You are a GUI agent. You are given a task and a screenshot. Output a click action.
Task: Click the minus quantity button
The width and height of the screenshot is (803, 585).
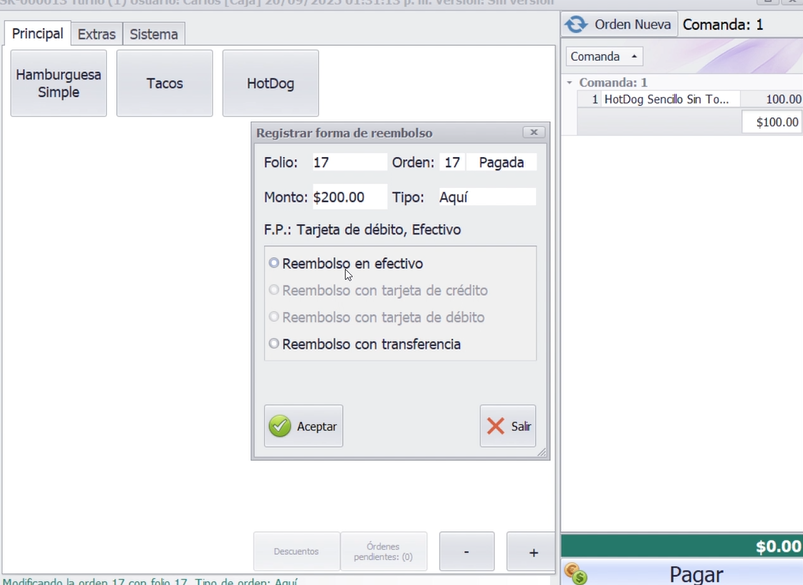(x=466, y=552)
